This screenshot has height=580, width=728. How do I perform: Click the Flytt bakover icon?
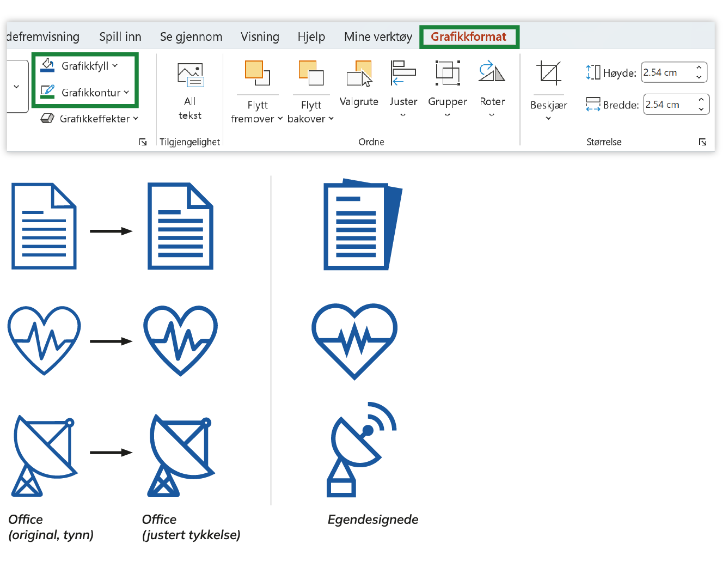point(310,74)
